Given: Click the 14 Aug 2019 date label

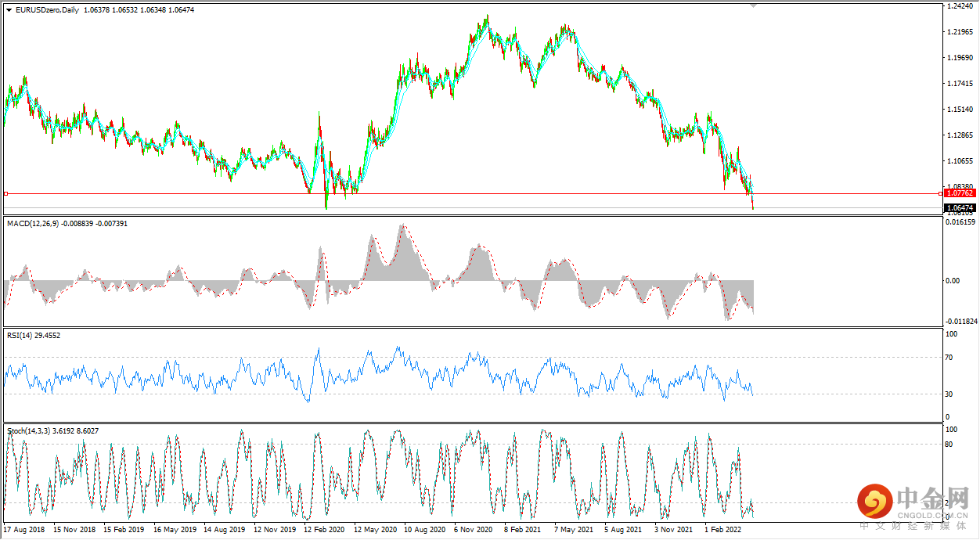Looking at the screenshot, I should click(224, 529).
